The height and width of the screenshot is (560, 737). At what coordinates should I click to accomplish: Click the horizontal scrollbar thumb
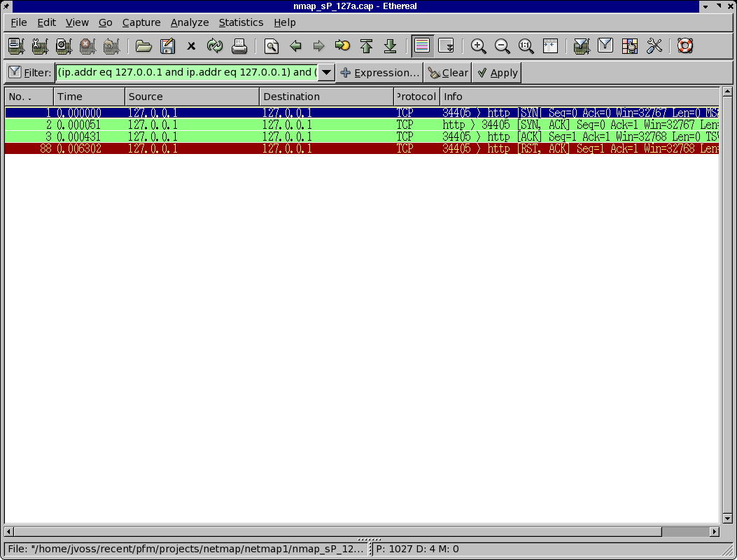tap(338, 532)
